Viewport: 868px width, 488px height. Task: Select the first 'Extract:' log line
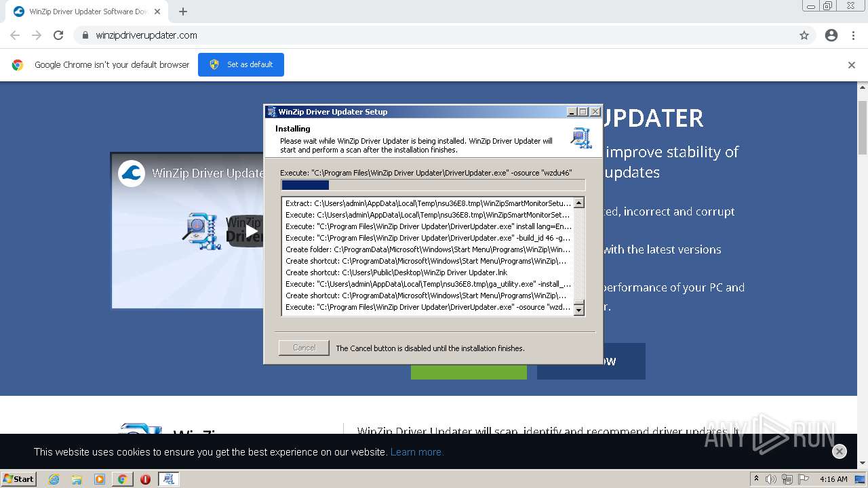pyautogui.click(x=429, y=203)
